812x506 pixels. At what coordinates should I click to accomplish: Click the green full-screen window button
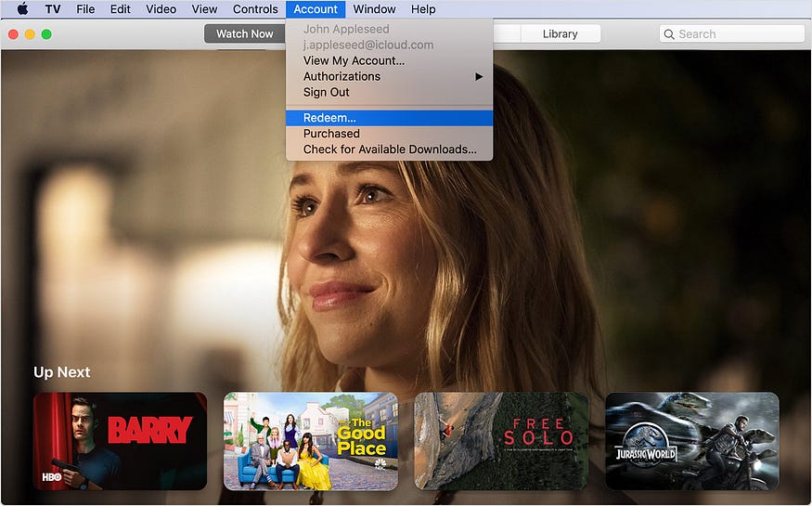(x=46, y=34)
